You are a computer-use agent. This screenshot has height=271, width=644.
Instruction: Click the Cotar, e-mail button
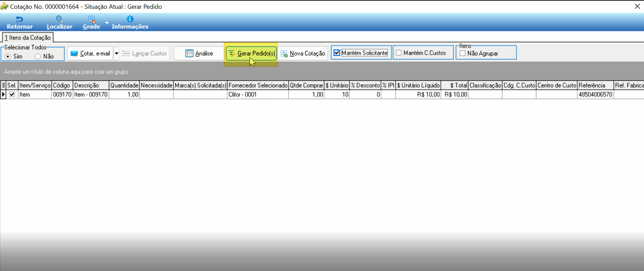[x=90, y=53]
